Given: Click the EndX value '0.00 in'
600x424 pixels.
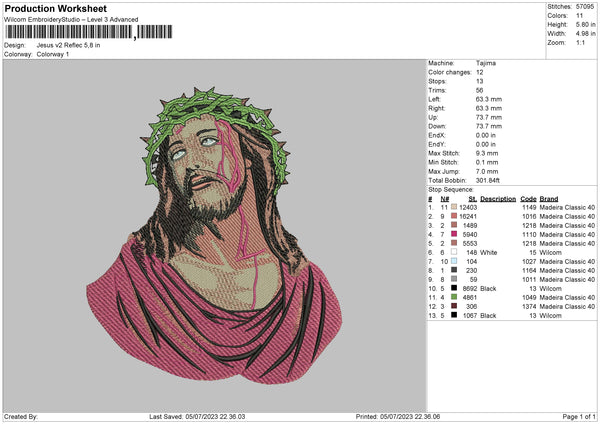Looking at the screenshot, I should pos(486,135).
